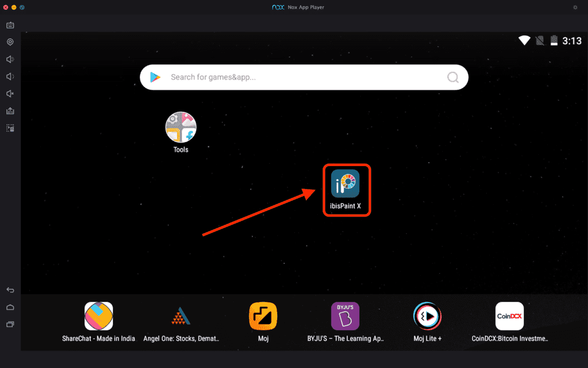Open CoinDCX Bitcoin Investment app
This screenshot has height=368, width=588.
509,316
